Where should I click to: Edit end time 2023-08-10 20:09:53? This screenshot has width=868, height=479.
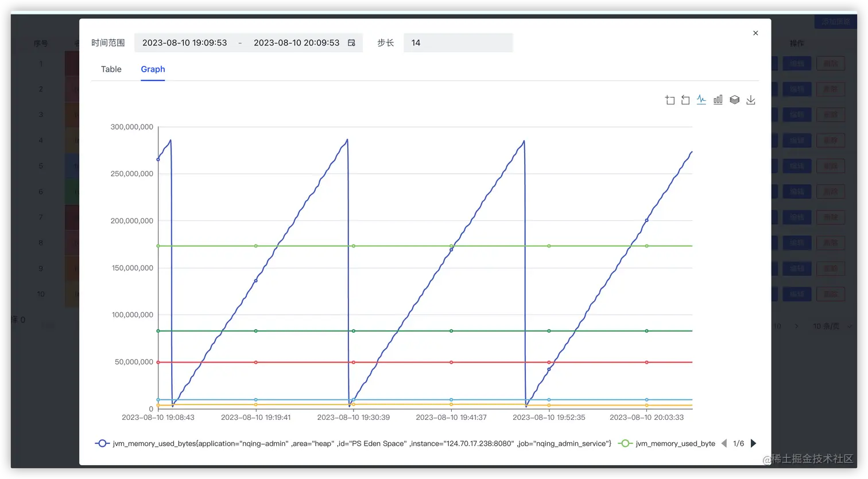pos(296,42)
